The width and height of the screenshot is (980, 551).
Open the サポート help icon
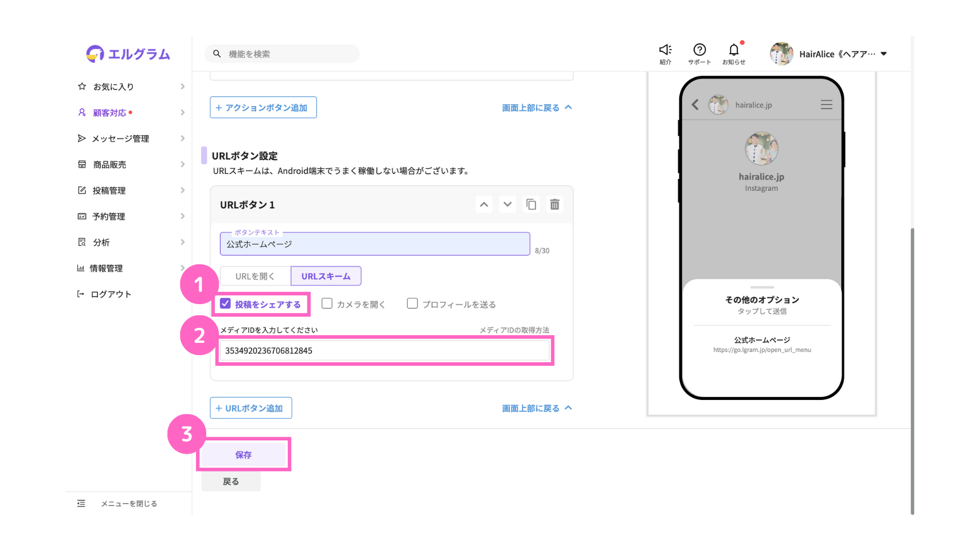pos(699,49)
